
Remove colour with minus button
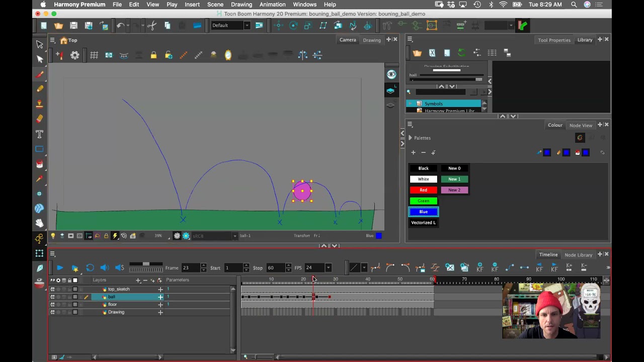[423, 152]
